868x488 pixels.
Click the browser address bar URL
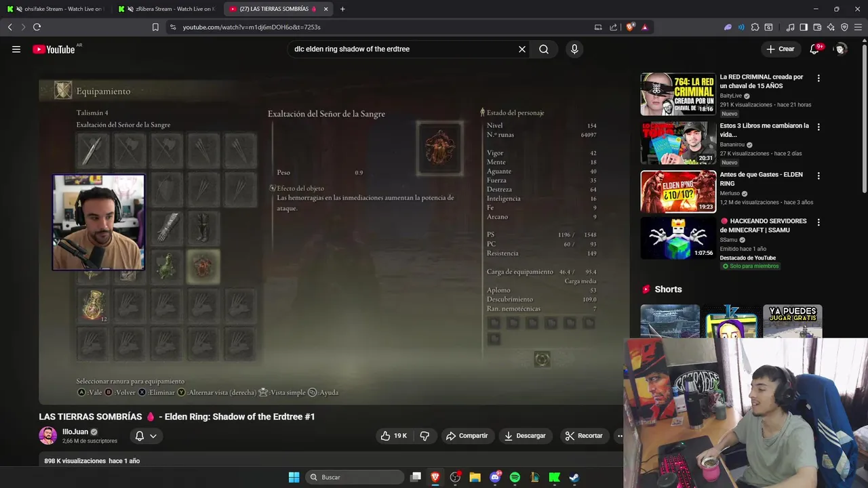[251, 27]
